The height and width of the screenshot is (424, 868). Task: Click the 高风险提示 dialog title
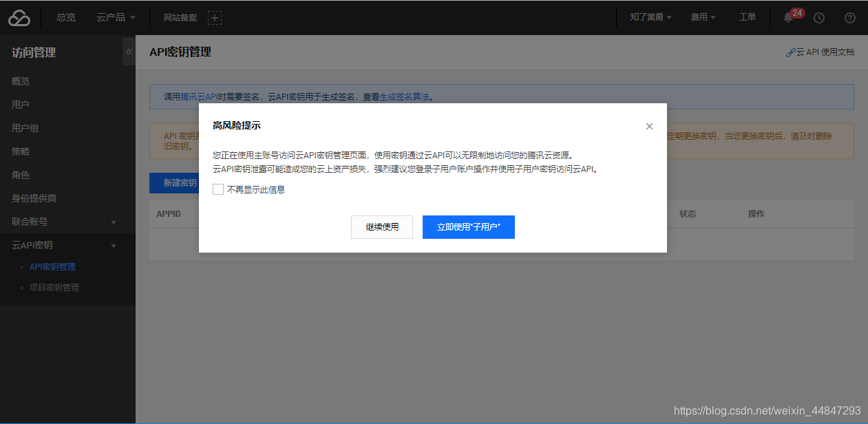(x=237, y=125)
